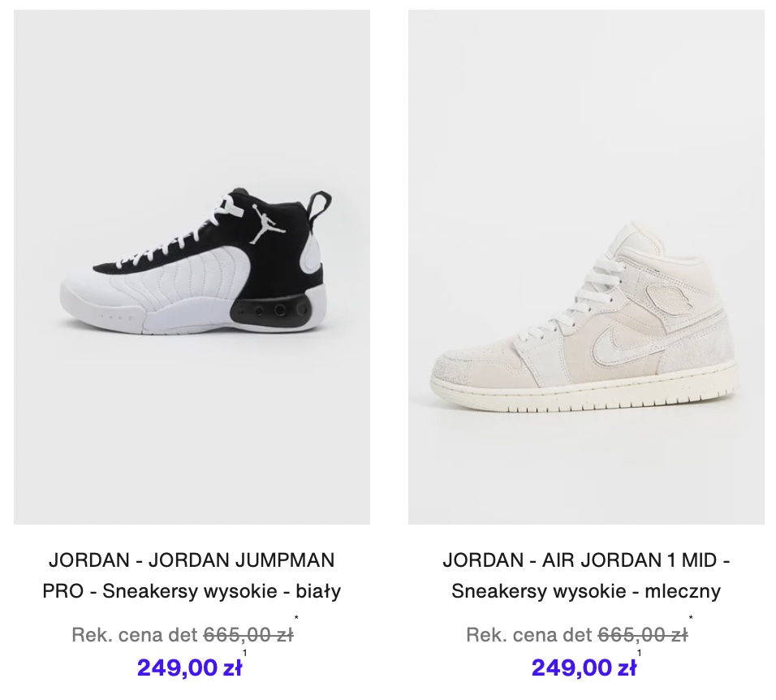776x700 pixels.
Task: Select the 249,00 zł price under Air Jordan 1 Mid
Action: pyautogui.click(x=584, y=668)
